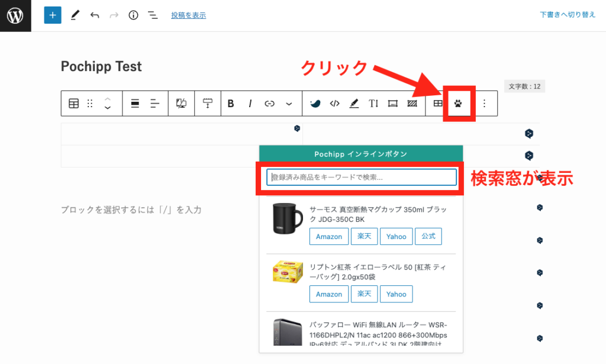Open the document details info icon
The width and height of the screenshot is (606, 364).
133,15
